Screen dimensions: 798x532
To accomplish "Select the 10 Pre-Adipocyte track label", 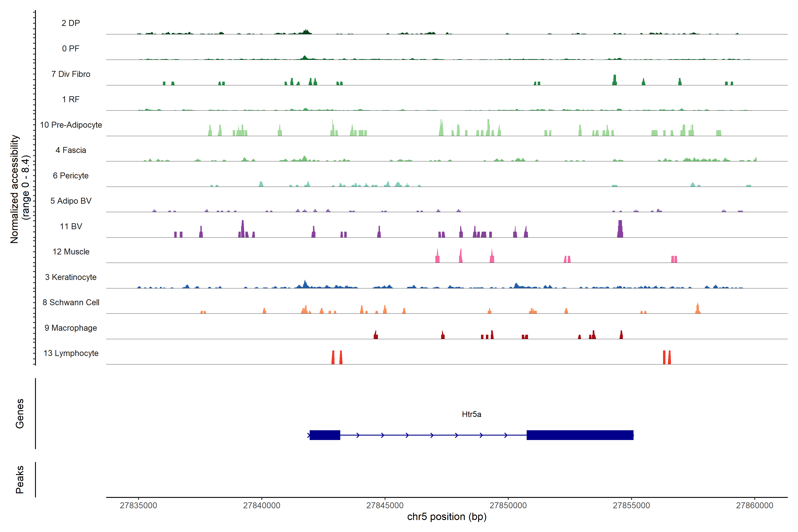I will [71, 125].
